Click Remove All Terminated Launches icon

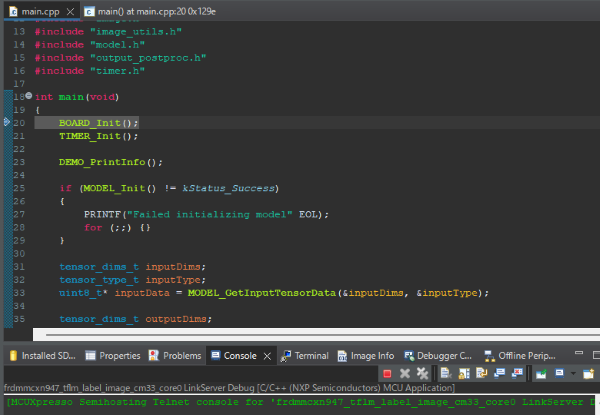pos(422,373)
